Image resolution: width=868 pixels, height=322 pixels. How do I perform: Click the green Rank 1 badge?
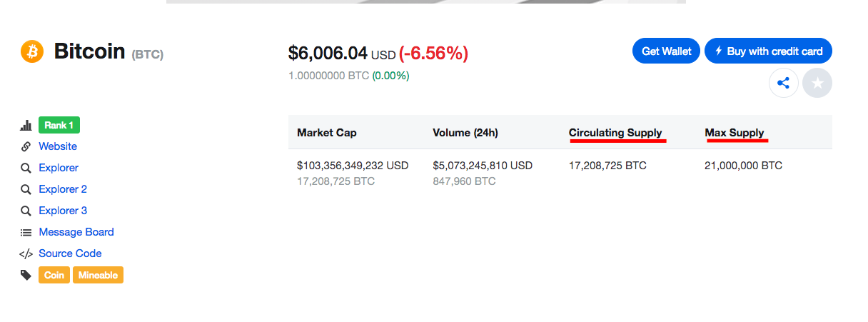pyautogui.click(x=59, y=126)
